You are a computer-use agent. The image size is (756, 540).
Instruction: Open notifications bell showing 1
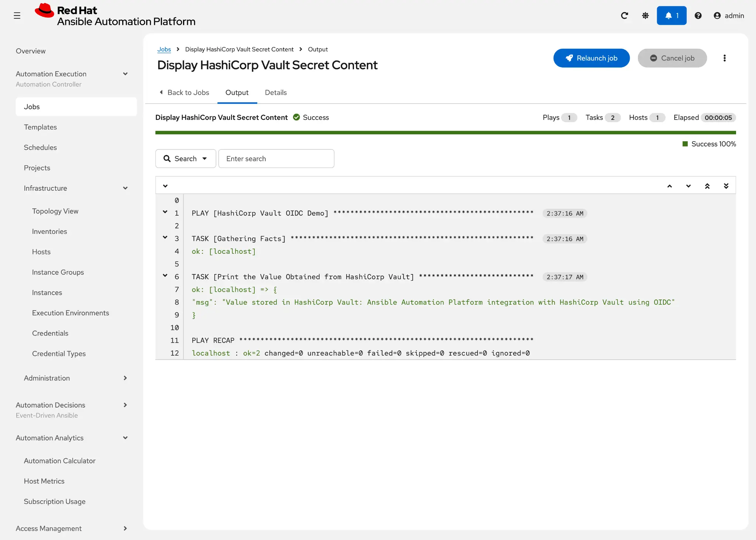point(671,15)
